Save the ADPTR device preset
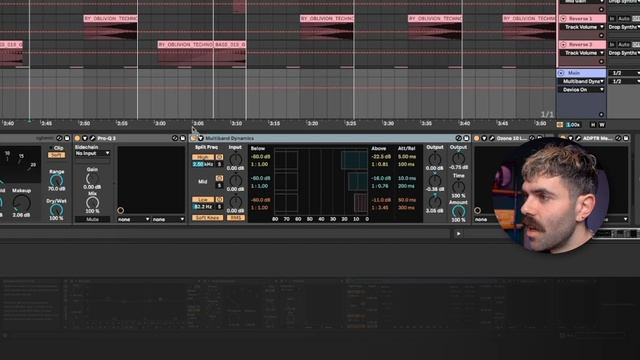The width and height of the screenshot is (640, 360). pos(626,138)
